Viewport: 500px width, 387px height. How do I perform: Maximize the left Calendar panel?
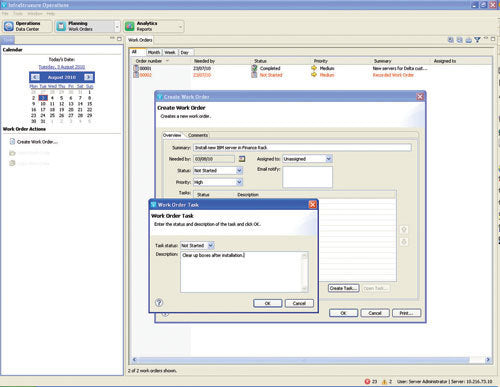tap(119, 39)
